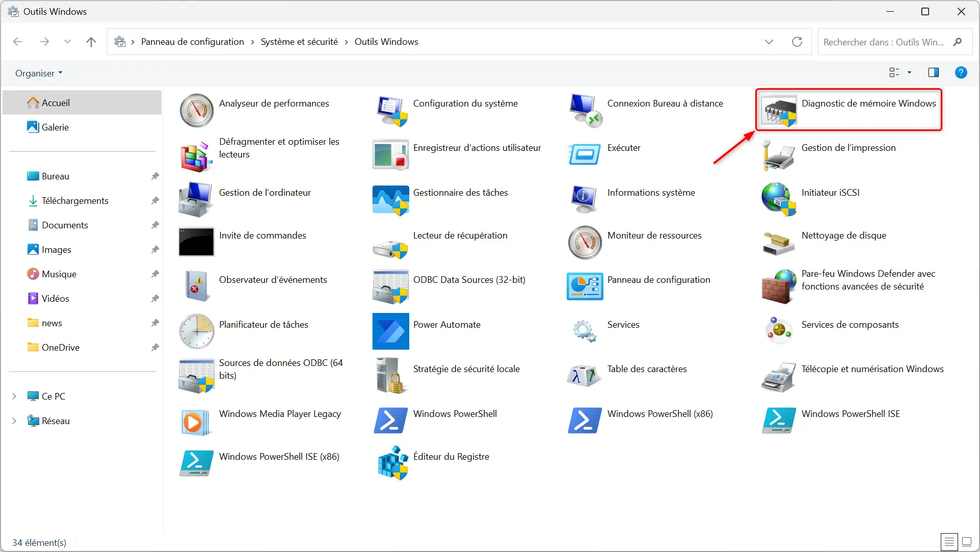Select Télécopie et numérisation Windows icon
The width and height of the screenshot is (980, 552).
click(x=779, y=377)
